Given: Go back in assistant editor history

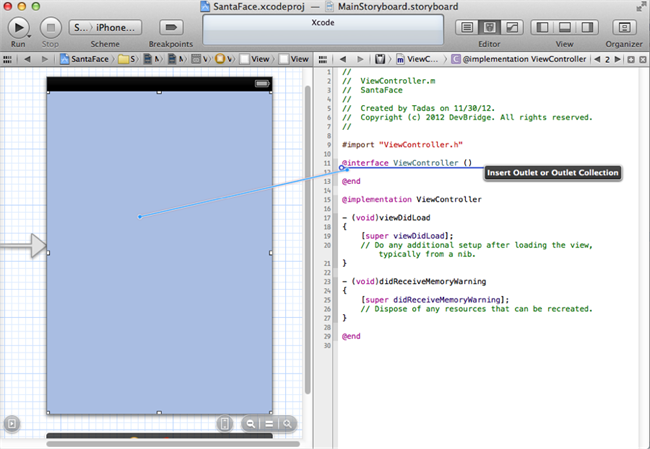Looking at the screenshot, I should coord(343,60).
